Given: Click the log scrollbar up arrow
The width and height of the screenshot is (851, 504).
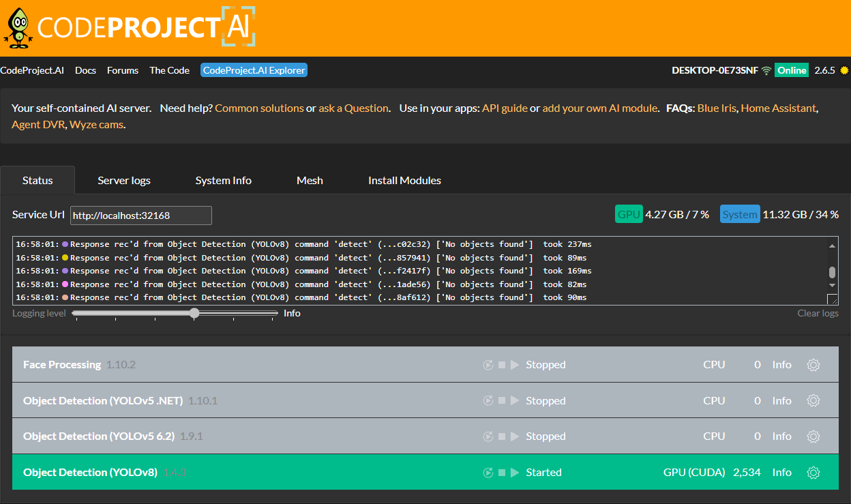Looking at the screenshot, I should [832, 246].
